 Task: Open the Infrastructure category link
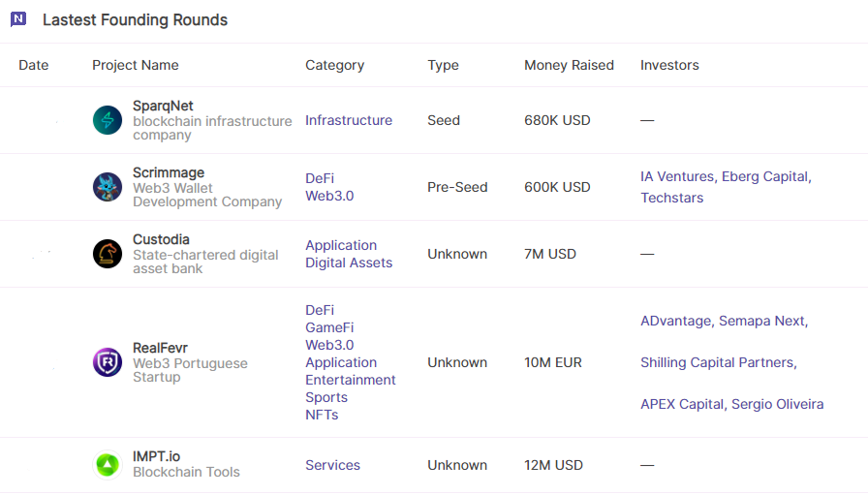[349, 120]
